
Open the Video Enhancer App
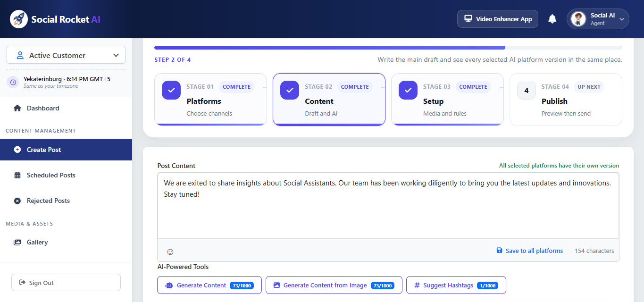click(498, 19)
